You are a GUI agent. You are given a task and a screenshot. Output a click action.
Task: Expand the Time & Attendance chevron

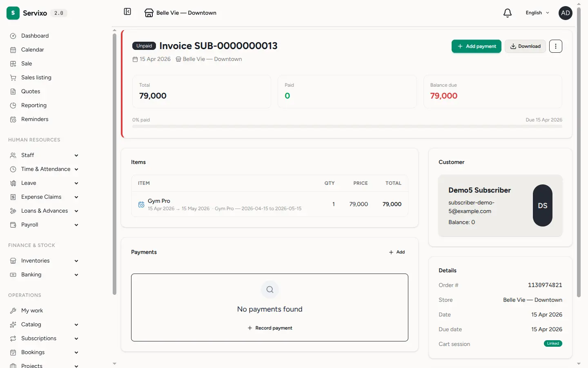[x=76, y=169]
